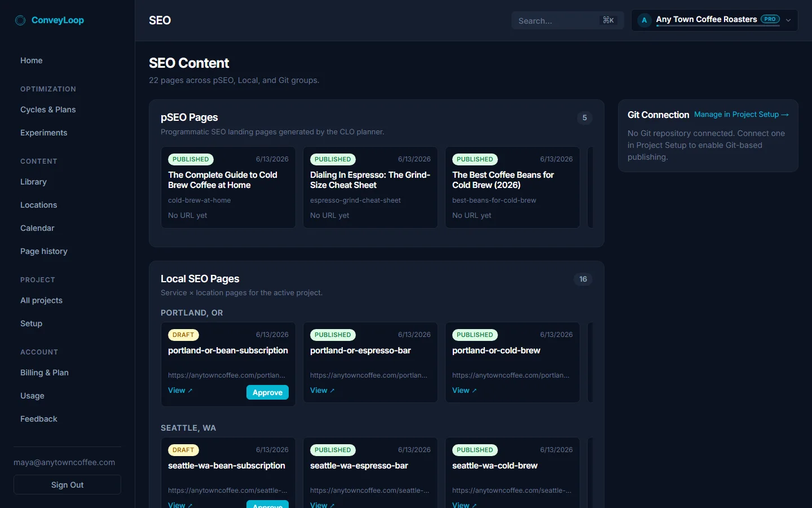Viewport: 812px width, 508px height.
Task: Open project Setup
Action: [32, 323]
